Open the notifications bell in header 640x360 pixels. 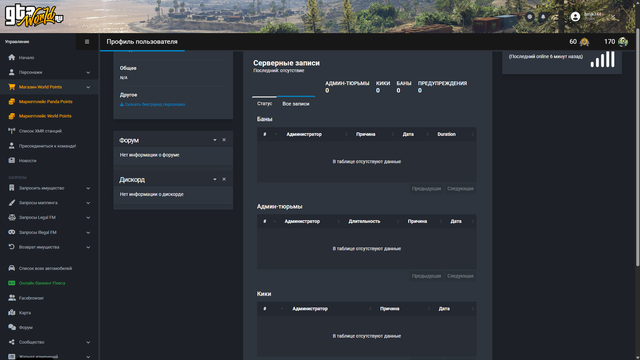coord(543,17)
